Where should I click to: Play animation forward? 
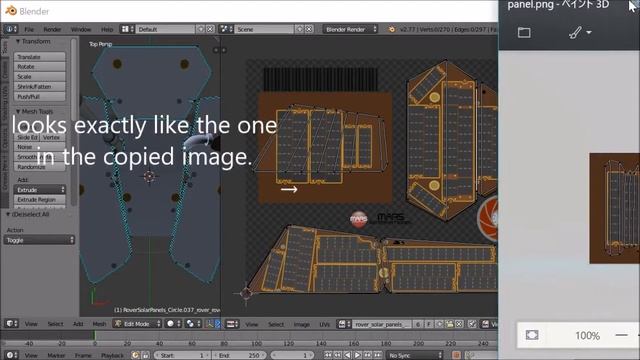tap(357, 355)
